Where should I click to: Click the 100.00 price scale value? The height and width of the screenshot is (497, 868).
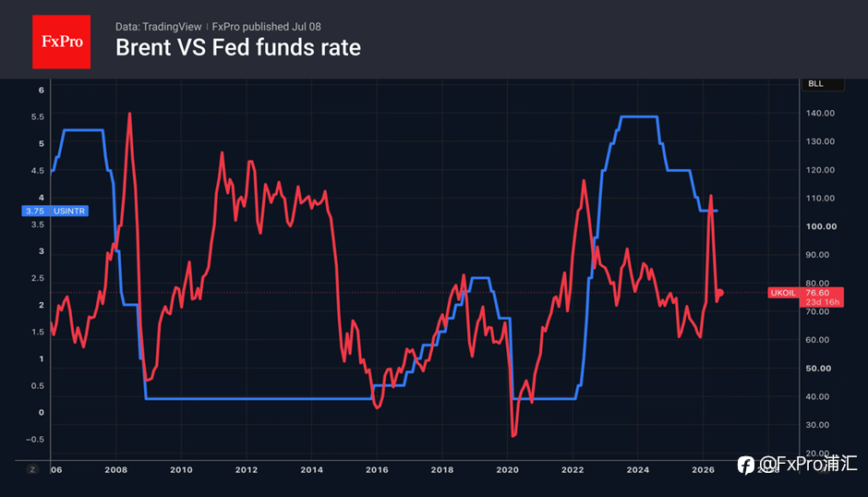click(821, 226)
